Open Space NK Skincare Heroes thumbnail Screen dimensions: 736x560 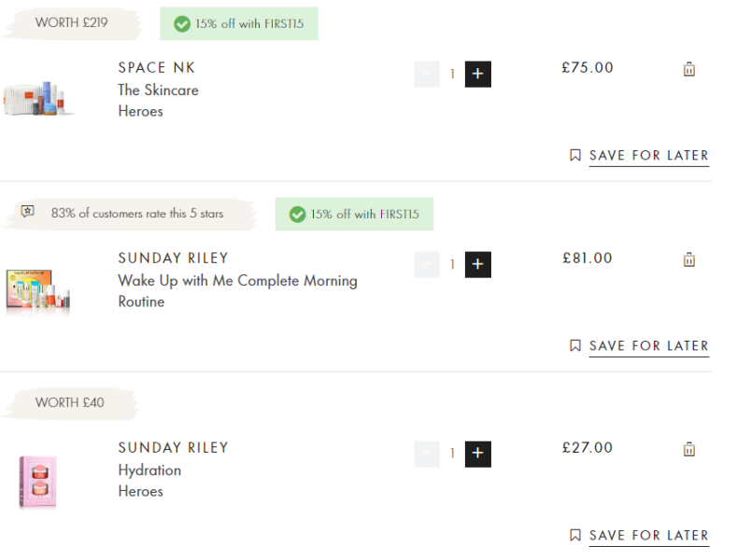point(38,97)
